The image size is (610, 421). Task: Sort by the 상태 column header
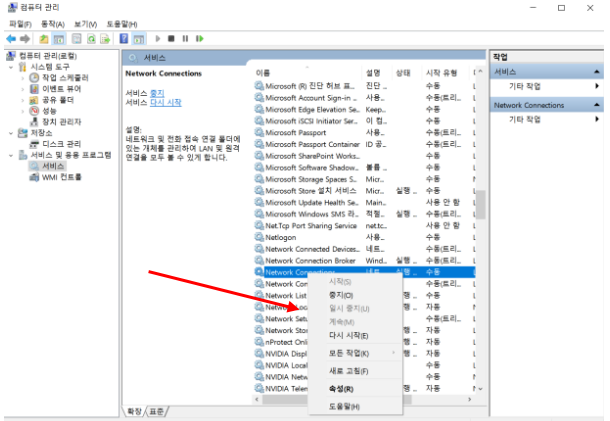[x=407, y=73]
